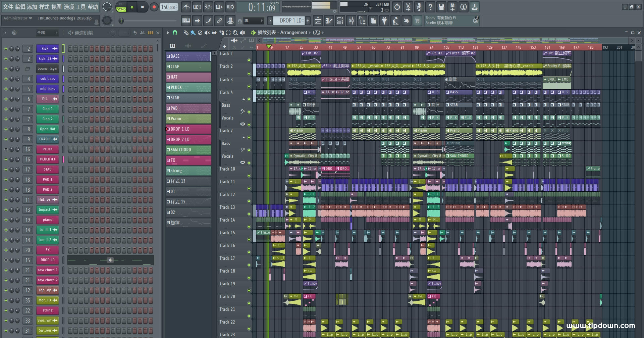Collapse the Track 4 group arrow
Viewport: 644px width, 338px height.
[x=244, y=99]
